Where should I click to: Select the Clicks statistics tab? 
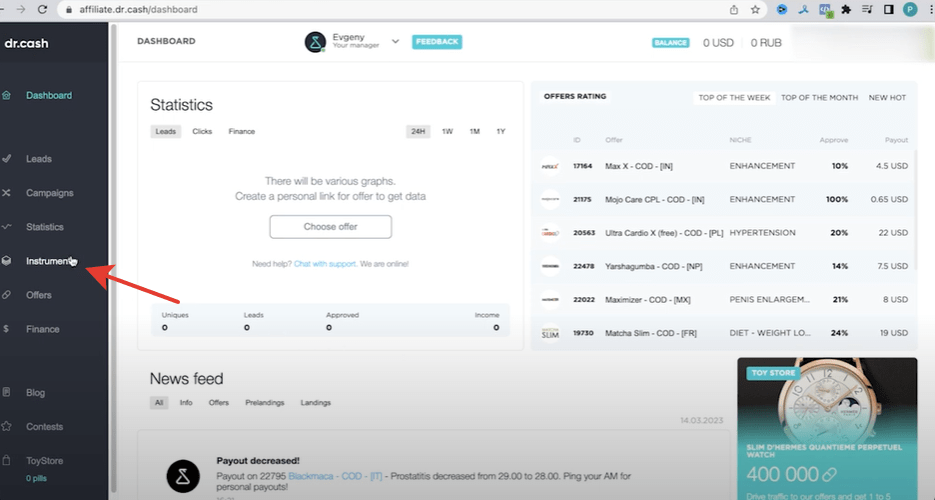202,131
